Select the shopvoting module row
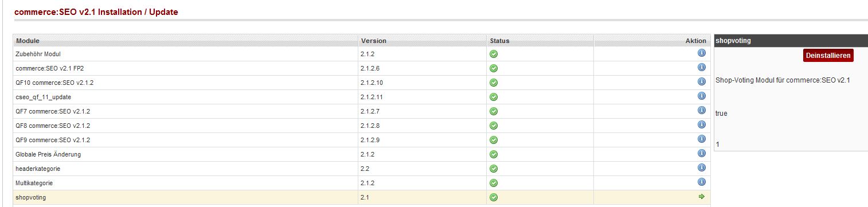868x207 pixels. [361, 197]
